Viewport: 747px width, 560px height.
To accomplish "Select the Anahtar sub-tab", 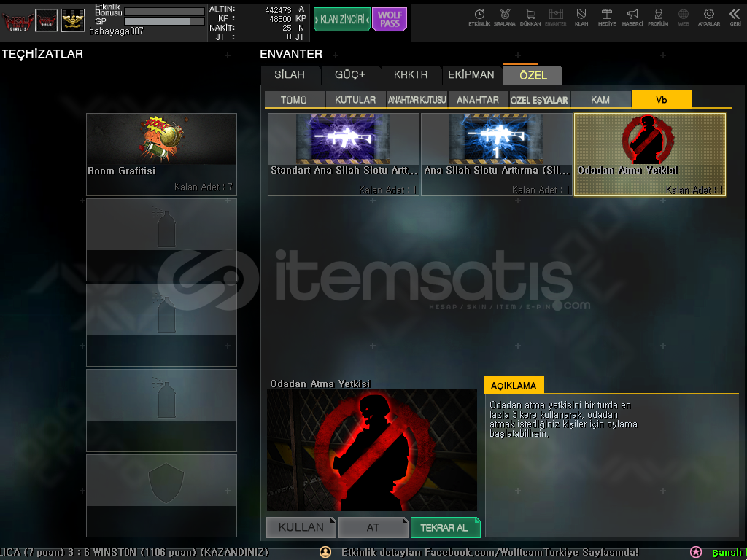I will (x=478, y=99).
